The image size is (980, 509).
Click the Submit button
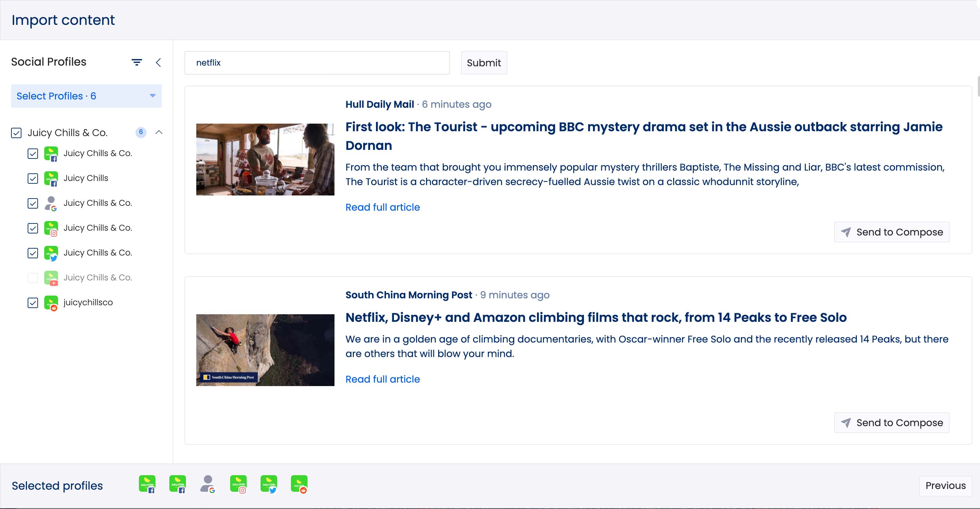tap(483, 63)
